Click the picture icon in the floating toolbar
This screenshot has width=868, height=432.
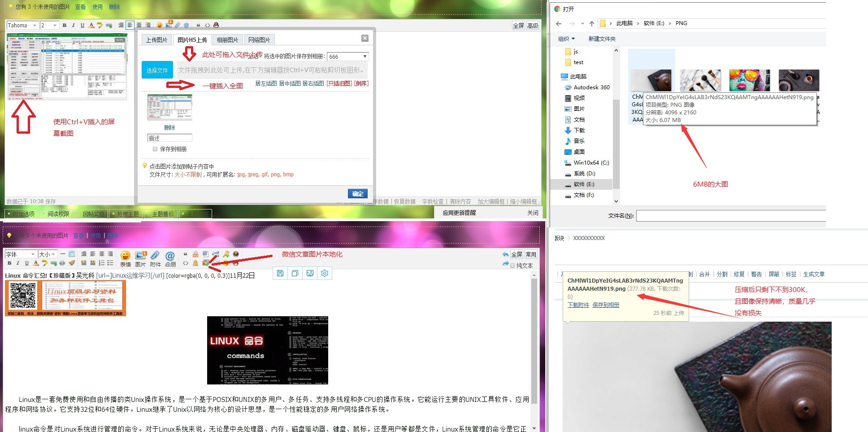(x=310, y=273)
